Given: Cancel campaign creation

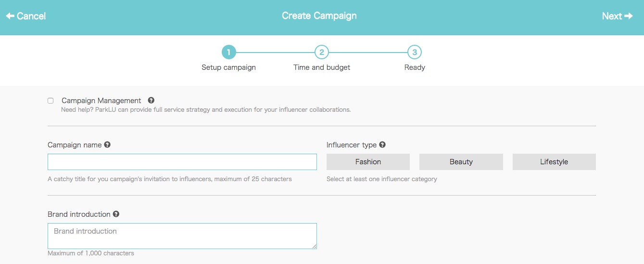Looking at the screenshot, I should [25, 16].
